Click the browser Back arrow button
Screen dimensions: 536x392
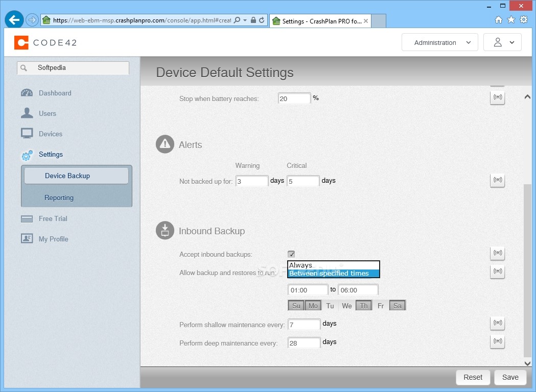[14, 20]
